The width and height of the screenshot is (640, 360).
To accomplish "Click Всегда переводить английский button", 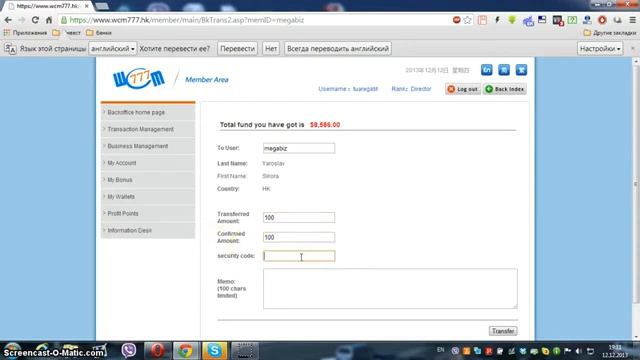I will tap(338, 49).
